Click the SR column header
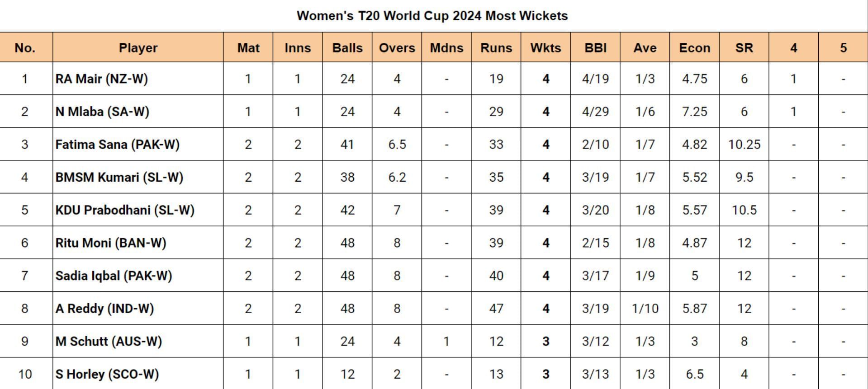 click(x=744, y=48)
